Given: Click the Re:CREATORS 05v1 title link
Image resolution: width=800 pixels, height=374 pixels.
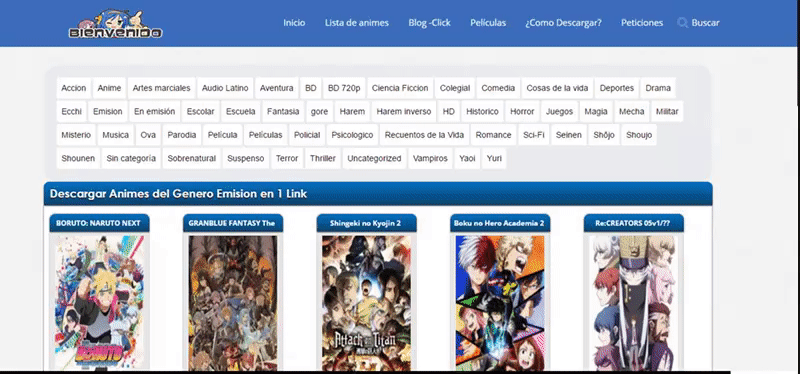Looking at the screenshot, I should [x=634, y=223].
